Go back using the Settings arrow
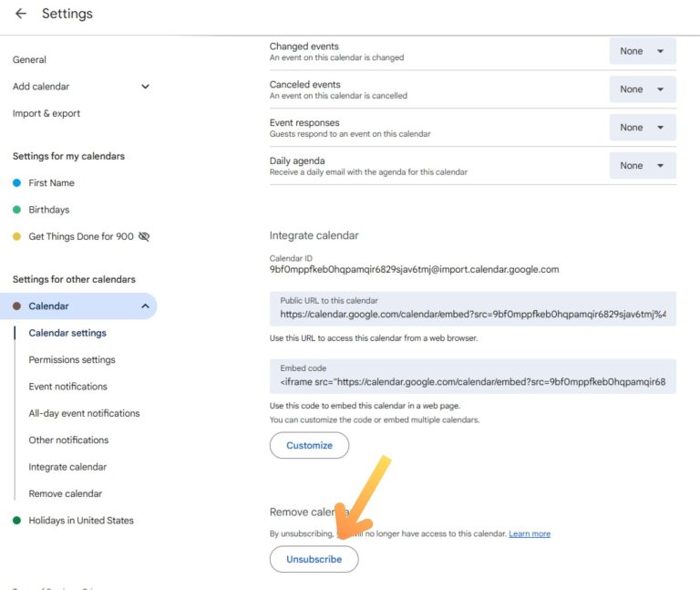 [x=21, y=14]
